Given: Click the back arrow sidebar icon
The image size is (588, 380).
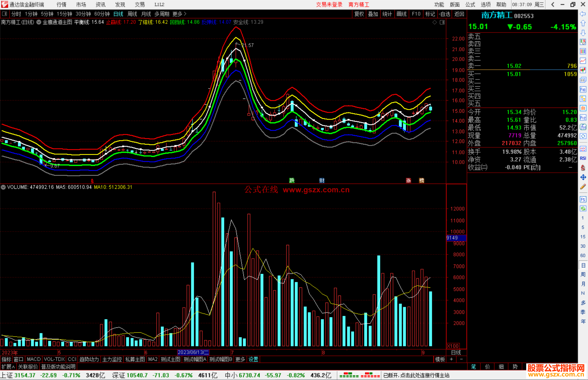Looking at the screenshot, I should (583, 14).
